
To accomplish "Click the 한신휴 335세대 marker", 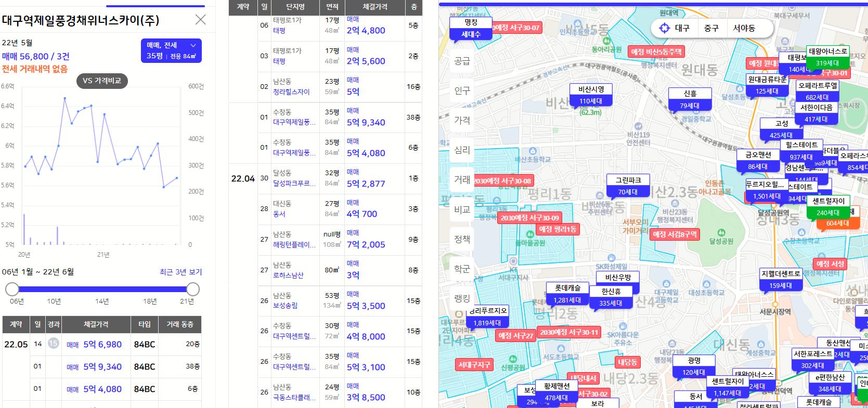I will click(611, 297).
